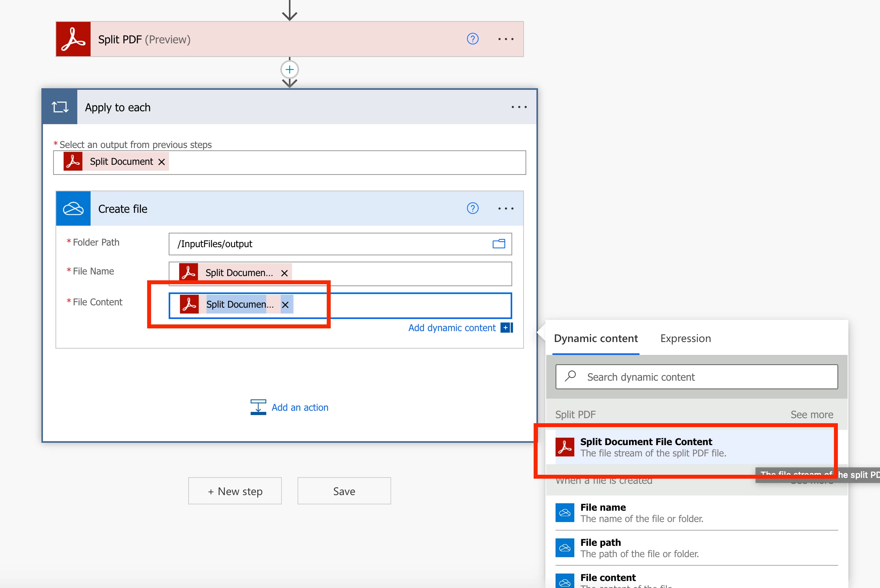The image size is (880, 588).
Task: Click the Create file help icon
Action: pyautogui.click(x=472, y=208)
